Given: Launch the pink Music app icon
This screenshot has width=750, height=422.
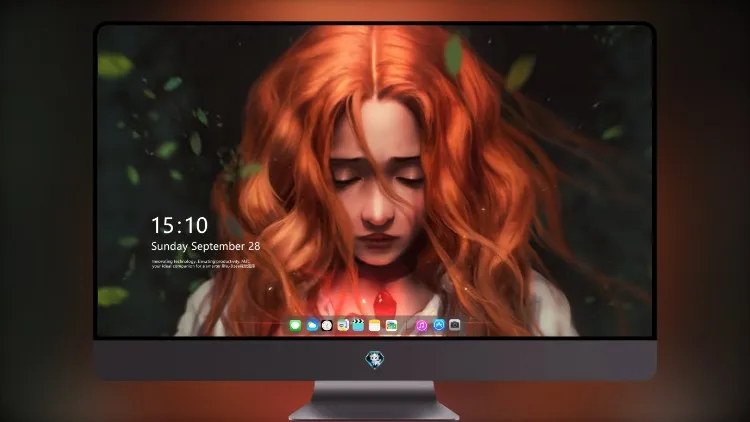Looking at the screenshot, I should tap(421, 326).
